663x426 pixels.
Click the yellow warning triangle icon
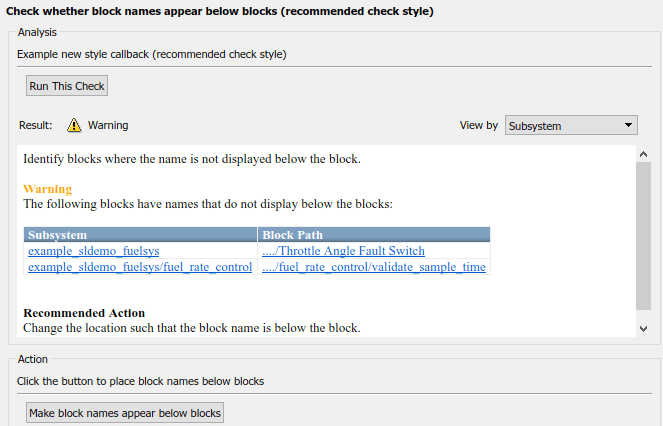[74, 126]
